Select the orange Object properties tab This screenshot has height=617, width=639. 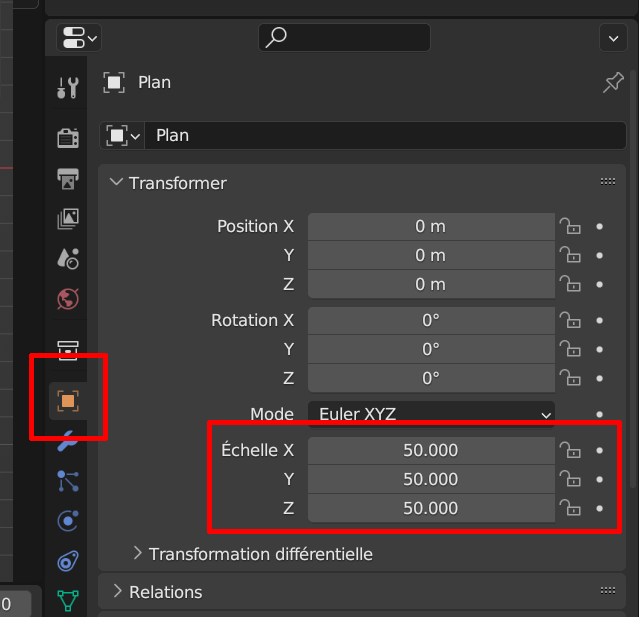[68, 401]
